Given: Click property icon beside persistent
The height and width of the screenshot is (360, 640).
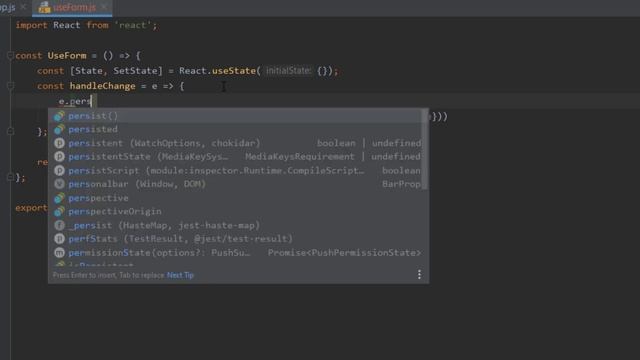Looking at the screenshot, I should point(60,143).
